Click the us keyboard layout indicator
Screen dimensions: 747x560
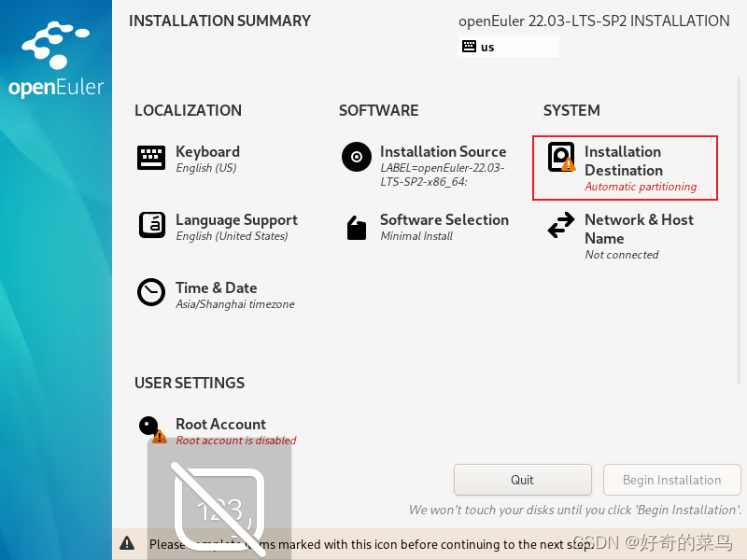pos(509,47)
